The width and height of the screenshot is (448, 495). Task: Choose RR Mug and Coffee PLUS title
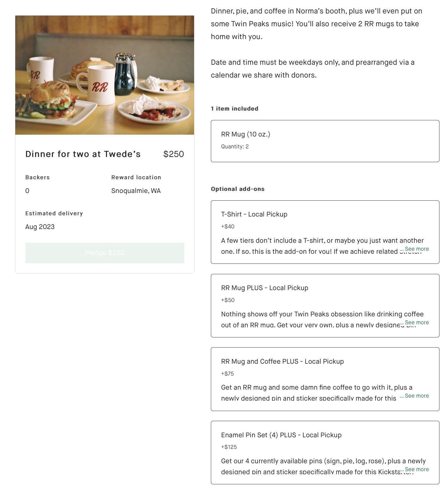[282, 362]
